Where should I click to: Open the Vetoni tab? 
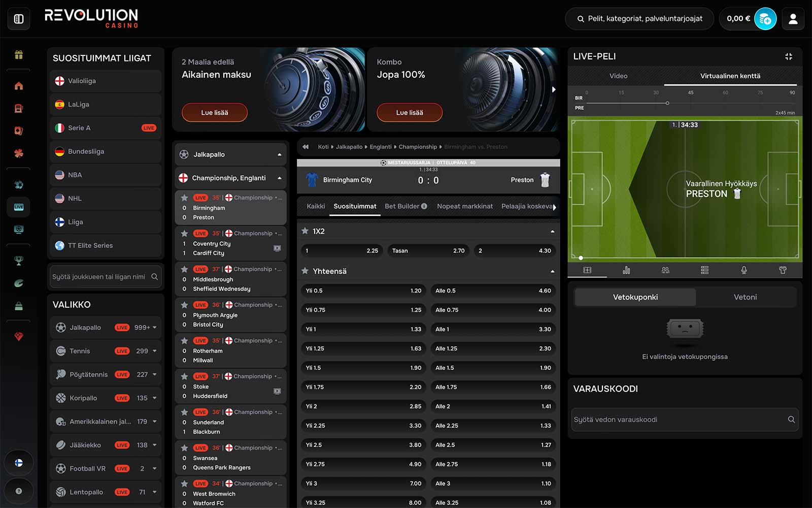[745, 297]
